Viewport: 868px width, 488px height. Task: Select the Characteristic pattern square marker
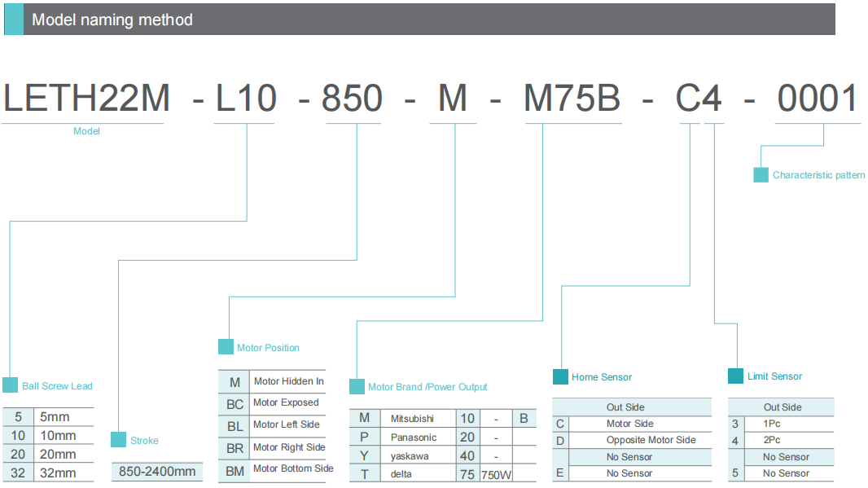761,174
